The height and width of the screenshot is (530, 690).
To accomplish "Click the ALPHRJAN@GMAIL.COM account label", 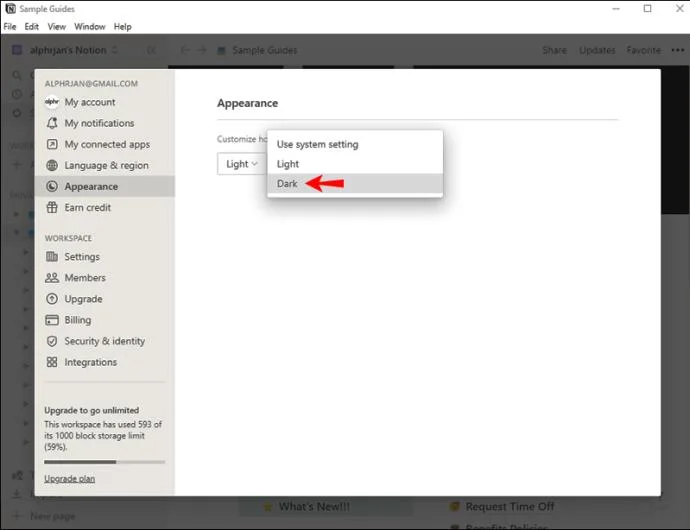I will [x=91, y=84].
